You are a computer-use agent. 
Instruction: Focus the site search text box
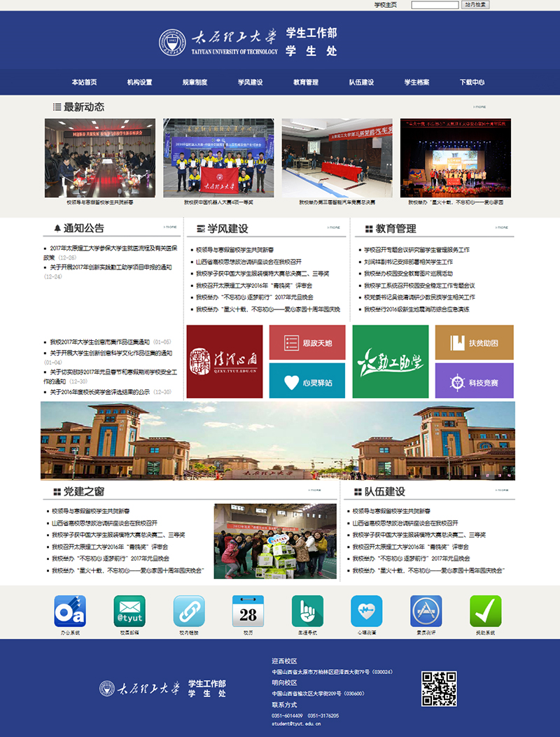(435, 5)
